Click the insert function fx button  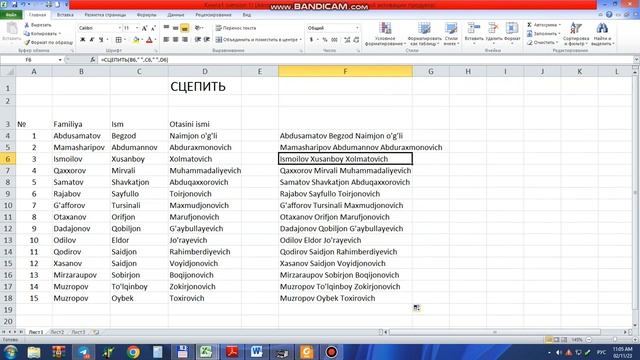[93, 60]
